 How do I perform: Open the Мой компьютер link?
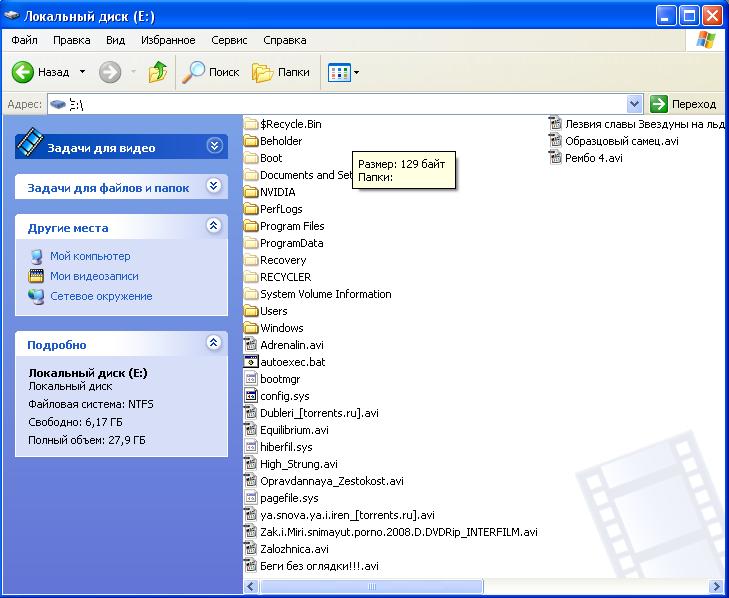pos(90,256)
